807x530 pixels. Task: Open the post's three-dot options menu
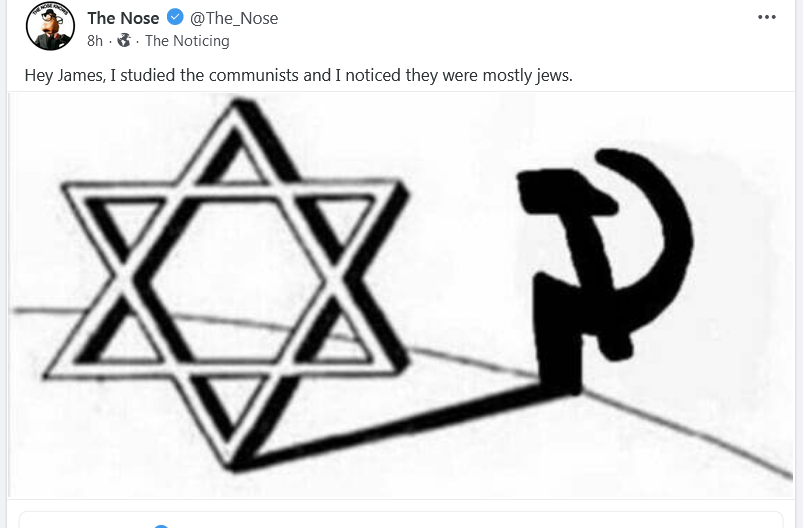click(766, 17)
